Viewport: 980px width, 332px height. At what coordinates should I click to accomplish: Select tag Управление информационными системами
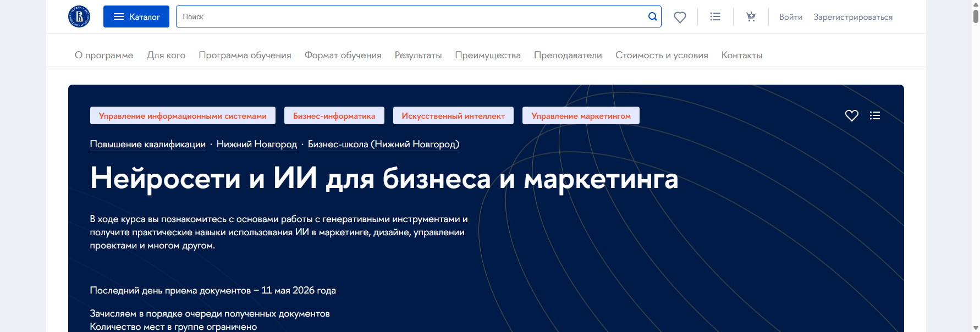(183, 115)
